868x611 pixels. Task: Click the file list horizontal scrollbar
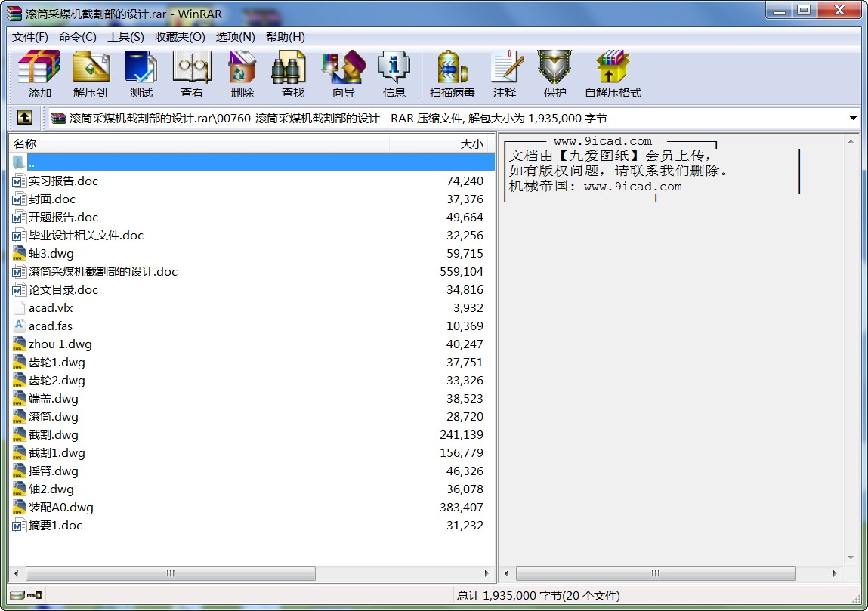tap(170, 574)
